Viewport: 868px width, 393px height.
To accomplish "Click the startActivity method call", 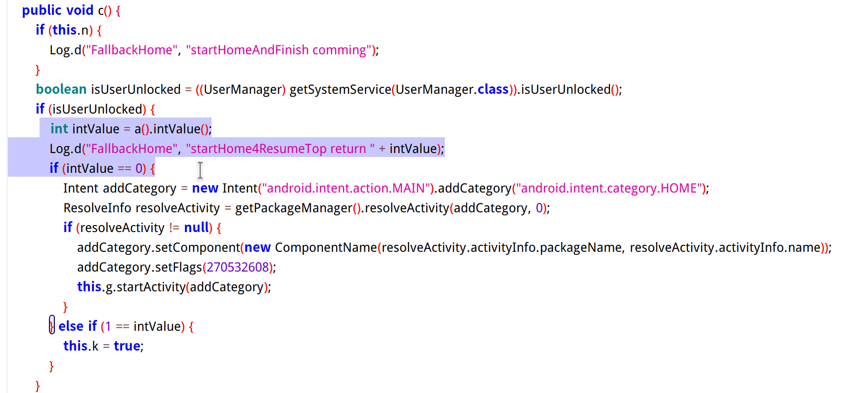I will pos(151,287).
